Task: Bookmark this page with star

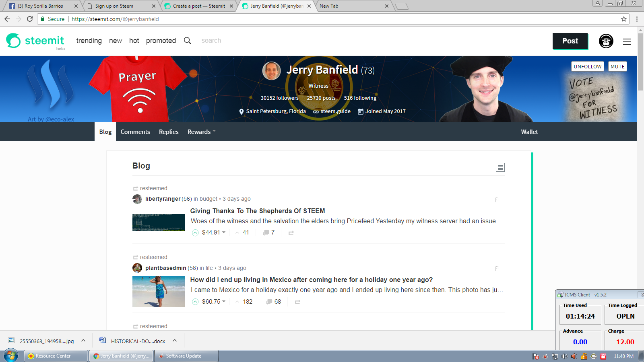Action: click(624, 19)
